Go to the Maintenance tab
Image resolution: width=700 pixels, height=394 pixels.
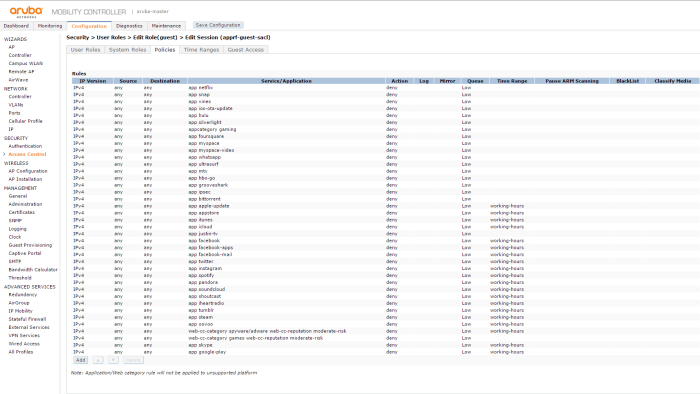[x=166, y=26]
